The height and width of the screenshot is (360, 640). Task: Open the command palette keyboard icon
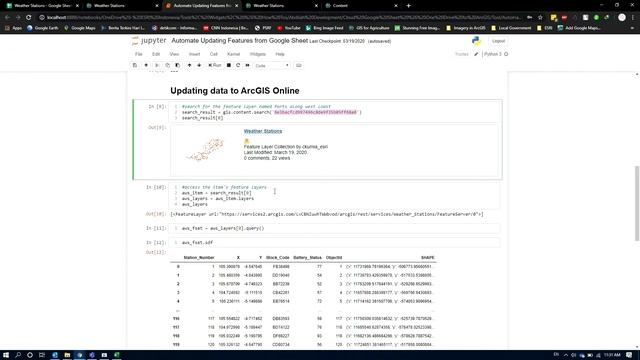(x=299, y=65)
